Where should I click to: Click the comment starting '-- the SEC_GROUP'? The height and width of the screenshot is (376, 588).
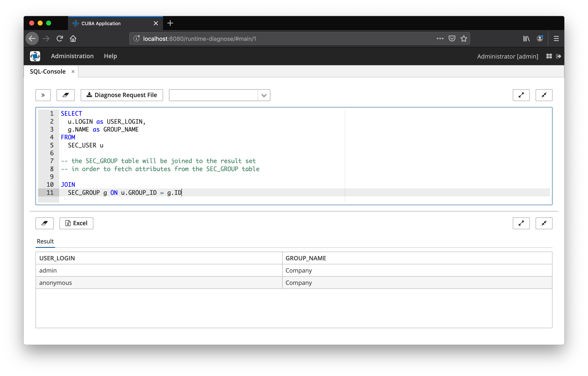pyautogui.click(x=158, y=161)
